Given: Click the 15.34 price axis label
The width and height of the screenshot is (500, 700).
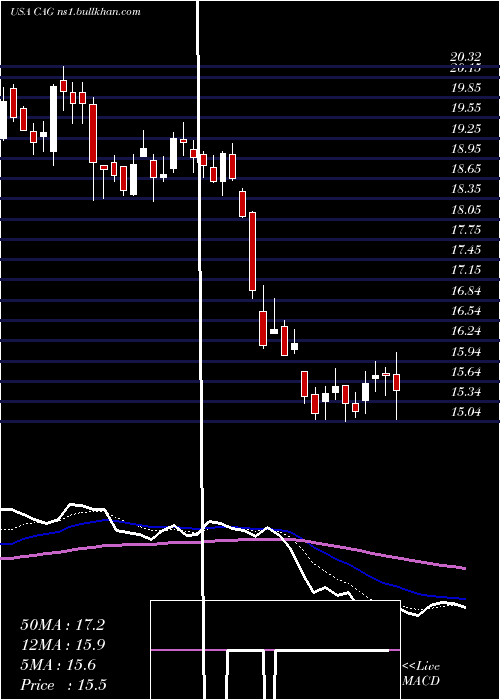Looking at the screenshot, I should point(466,392).
